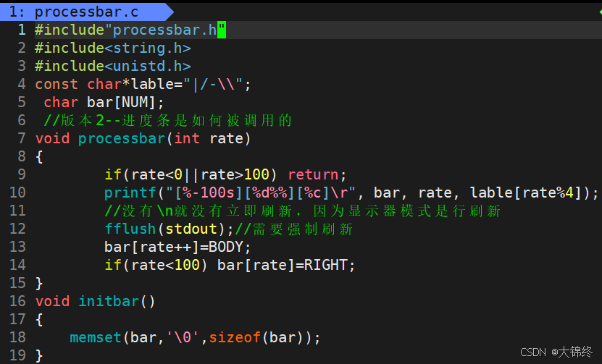
Task: Click line number 15 in the gutter
Action: point(17,283)
